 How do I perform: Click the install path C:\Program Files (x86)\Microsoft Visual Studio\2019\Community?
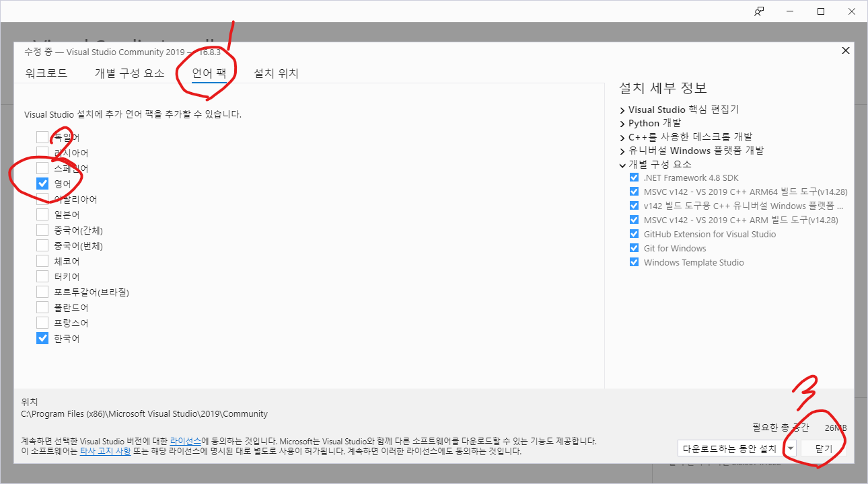[x=145, y=413]
